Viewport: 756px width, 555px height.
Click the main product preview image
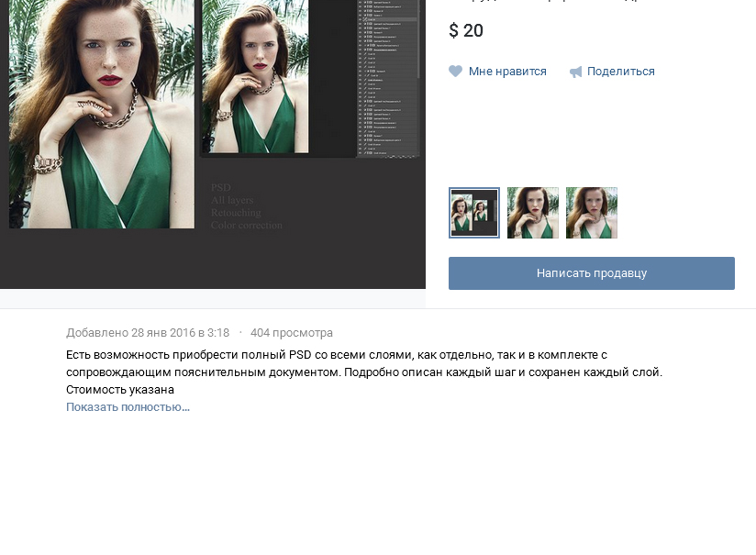(x=213, y=144)
